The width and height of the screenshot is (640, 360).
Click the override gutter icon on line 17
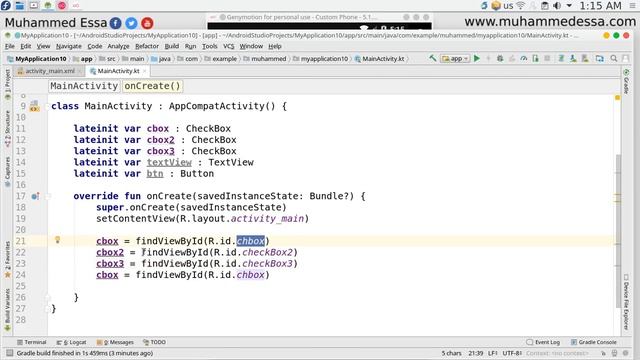coord(36,196)
